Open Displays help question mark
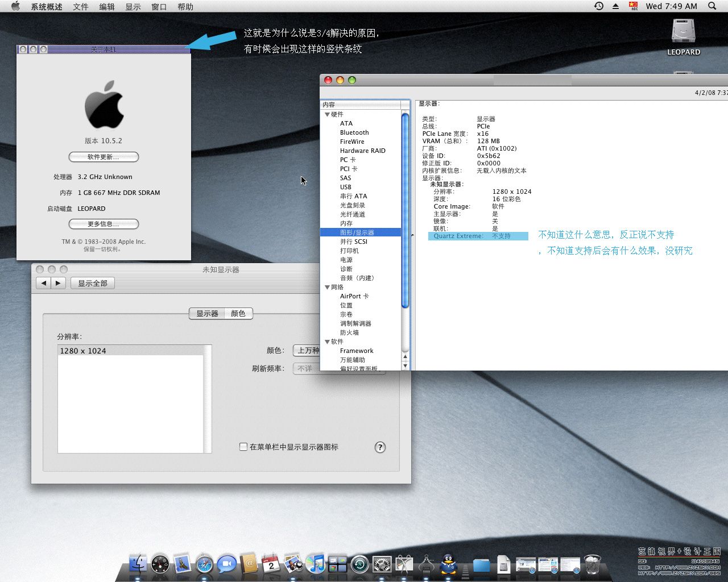 [380, 447]
